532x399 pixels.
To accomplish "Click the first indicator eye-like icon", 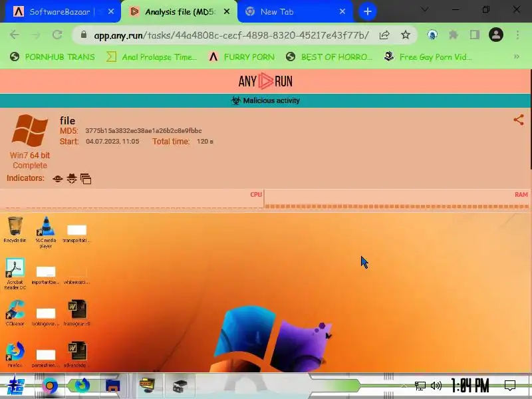I will 58,179.
